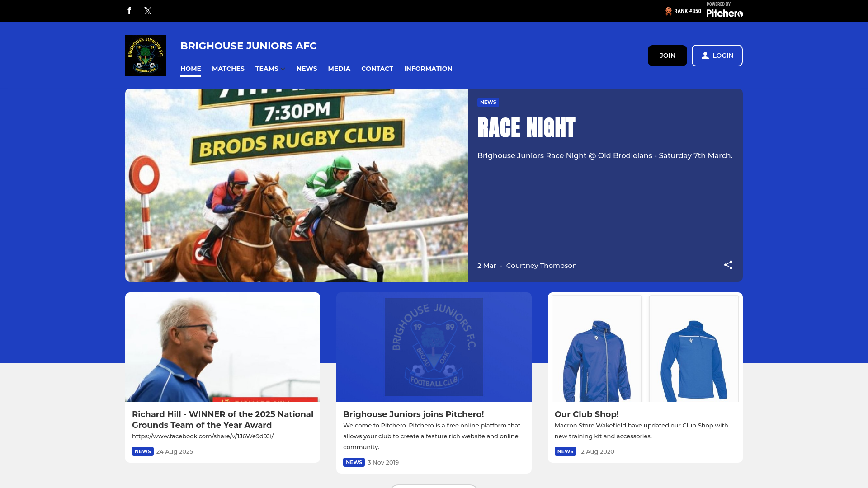
Task: Open Brighouse Juniors joins Pitchero article
Action: click(x=414, y=414)
